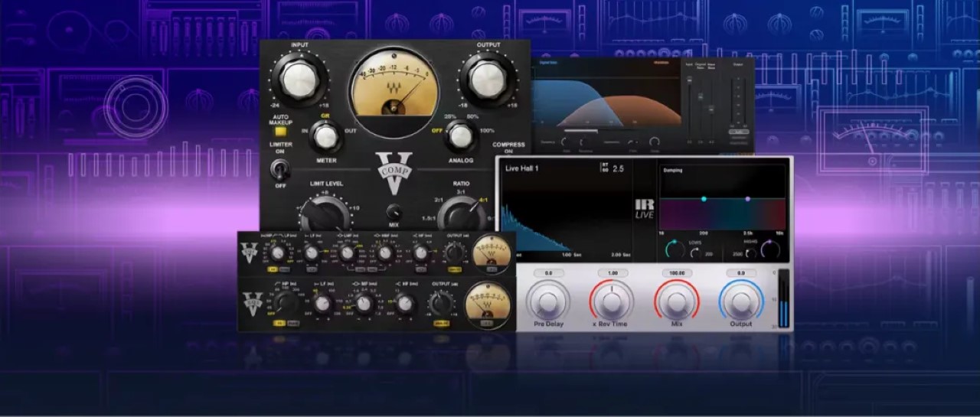Click the LF knob on lower V-EQ

(x=323, y=304)
